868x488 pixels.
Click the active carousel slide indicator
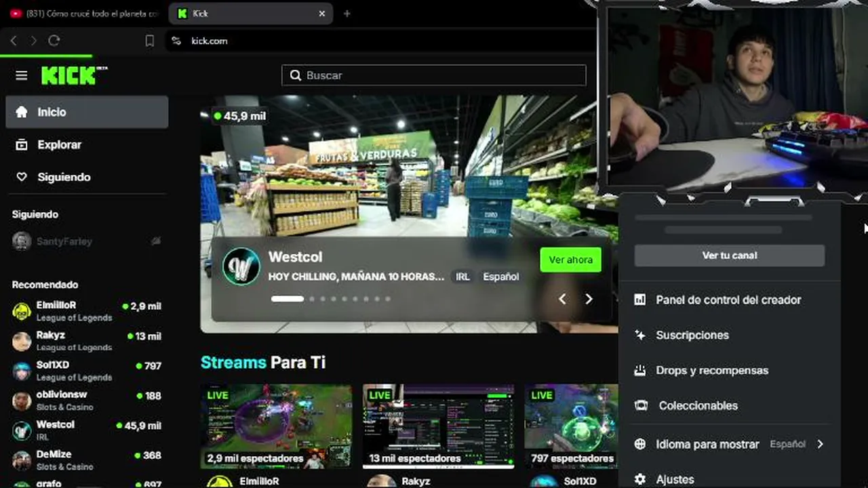pyautogui.click(x=288, y=299)
